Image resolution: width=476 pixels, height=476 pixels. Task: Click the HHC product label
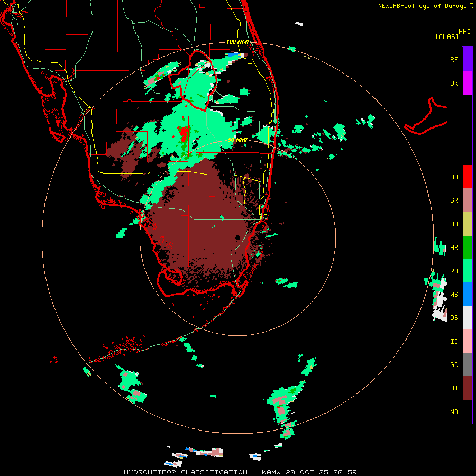[x=464, y=32]
